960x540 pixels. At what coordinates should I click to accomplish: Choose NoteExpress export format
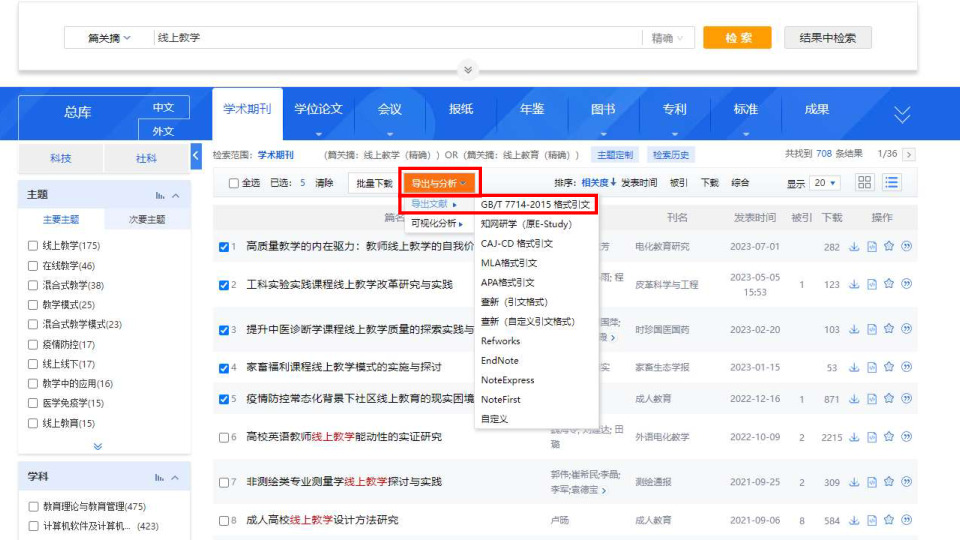point(508,380)
